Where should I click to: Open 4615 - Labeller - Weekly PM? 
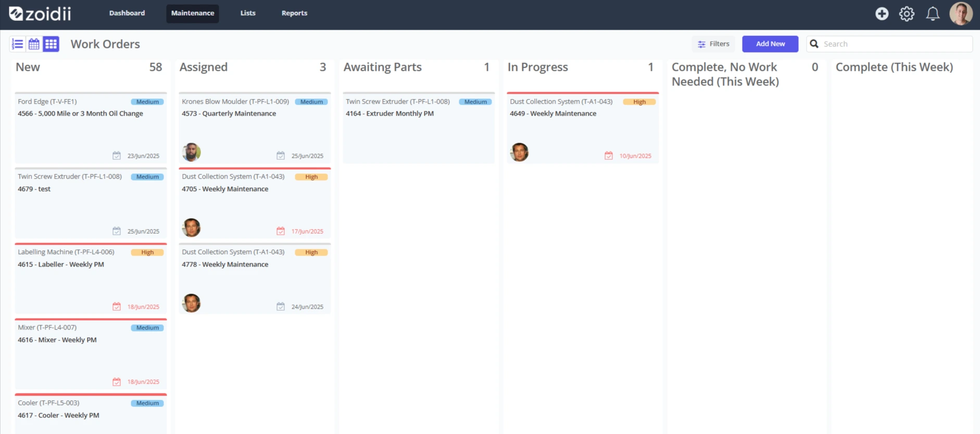tap(61, 264)
